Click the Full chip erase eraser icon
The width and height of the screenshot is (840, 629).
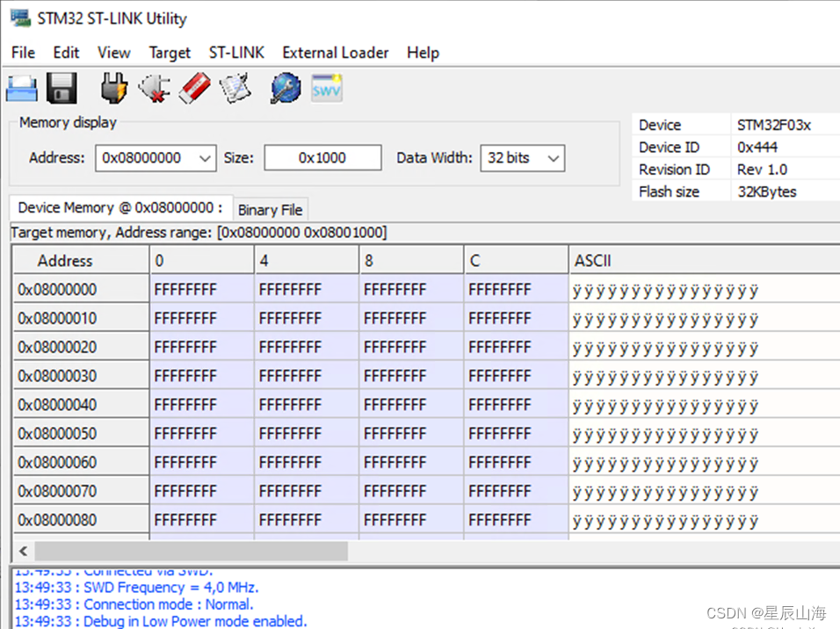point(194,89)
